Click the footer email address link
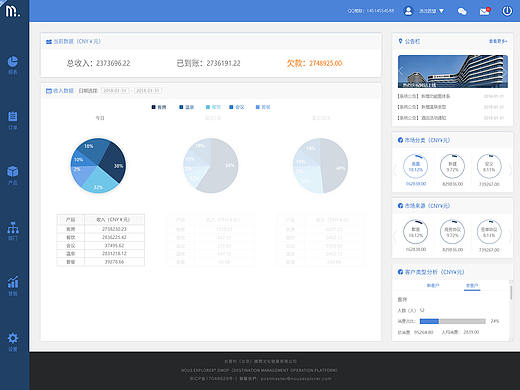The width and height of the screenshot is (520, 390). click(x=296, y=379)
